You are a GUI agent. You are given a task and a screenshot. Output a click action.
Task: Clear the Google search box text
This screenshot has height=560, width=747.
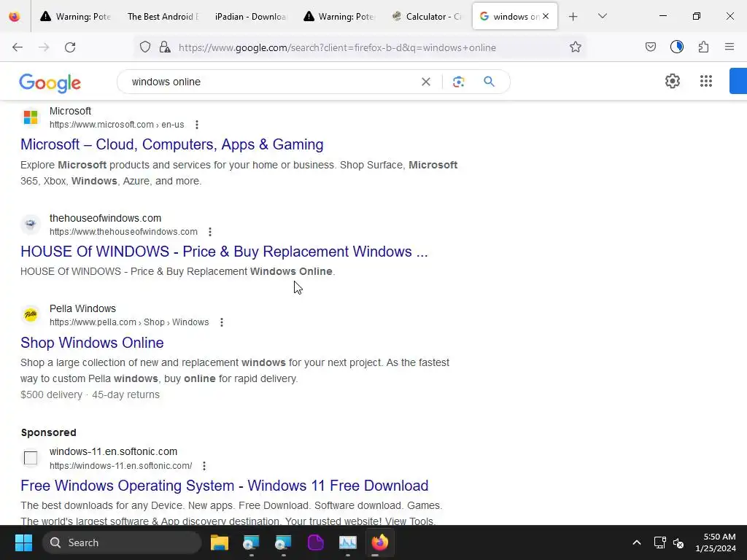coord(426,82)
